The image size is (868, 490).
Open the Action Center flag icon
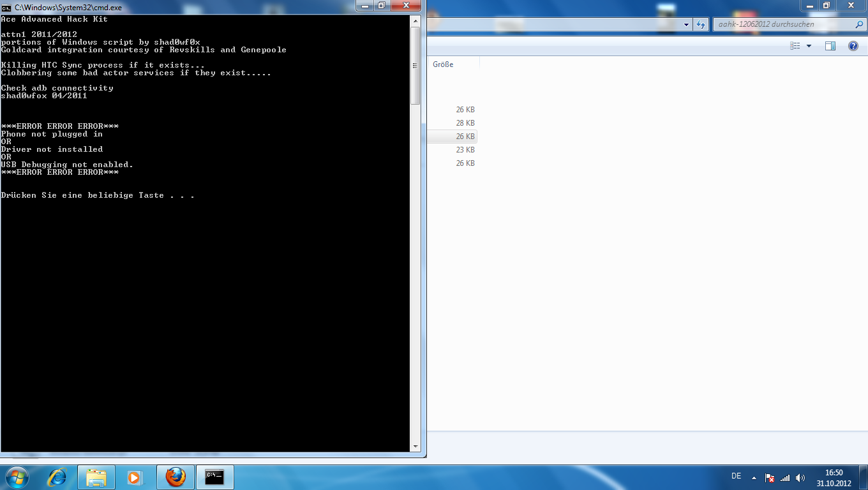[x=770, y=478]
